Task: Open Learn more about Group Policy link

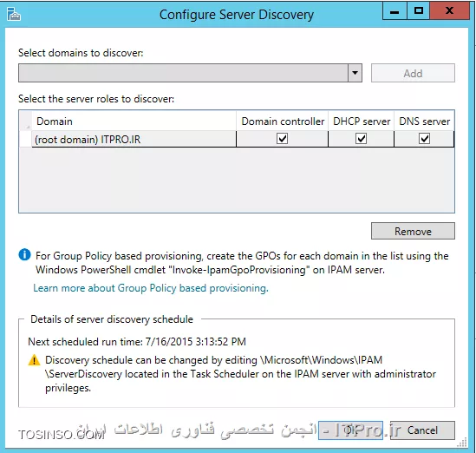Action: (x=151, y=288)
